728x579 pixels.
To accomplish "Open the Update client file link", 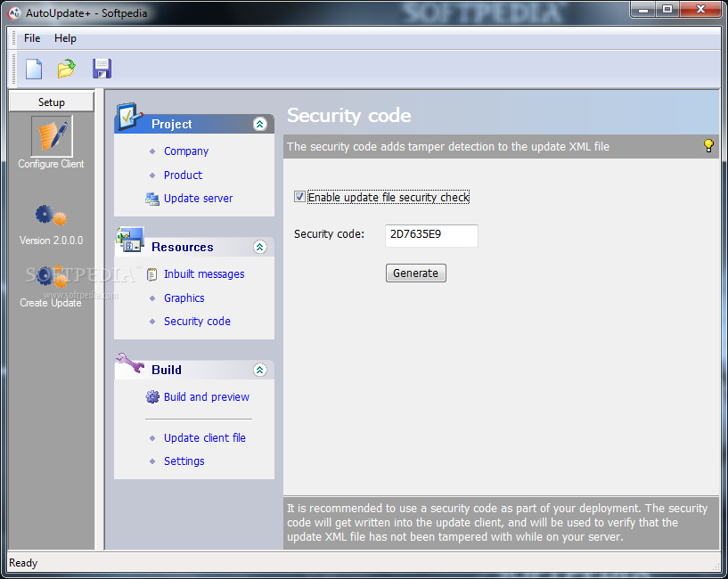I will pyautogui.click(x=205, y=438).
